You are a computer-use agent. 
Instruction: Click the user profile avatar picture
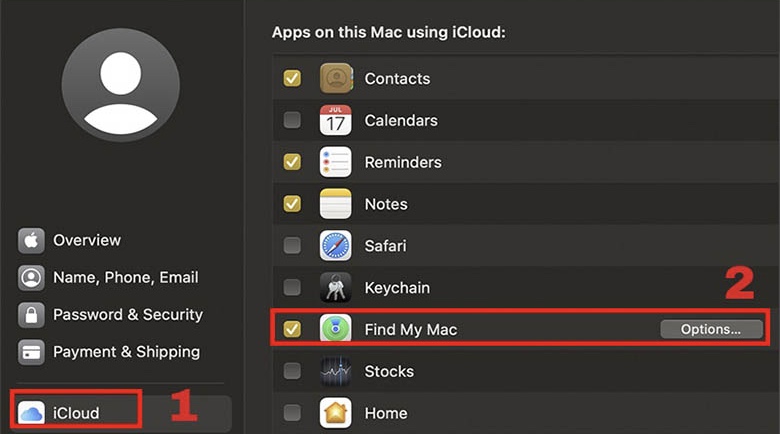[x=120, y=85]
